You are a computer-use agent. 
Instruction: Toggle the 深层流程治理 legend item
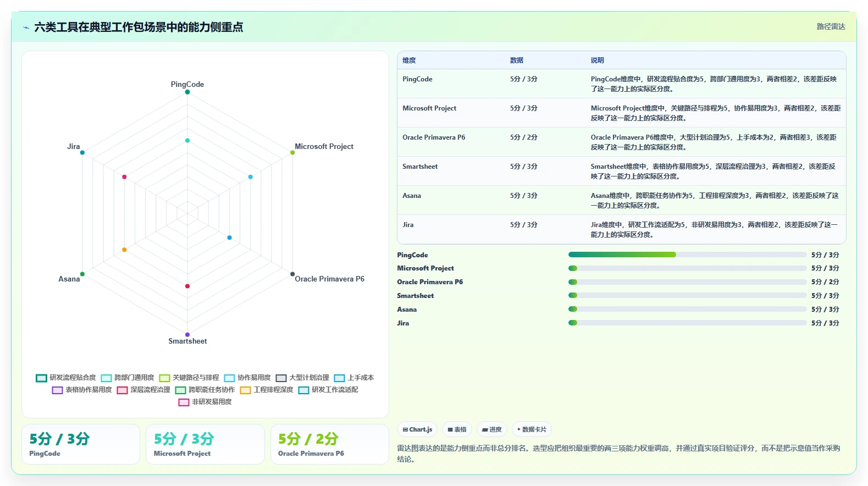tap(143, 390)
